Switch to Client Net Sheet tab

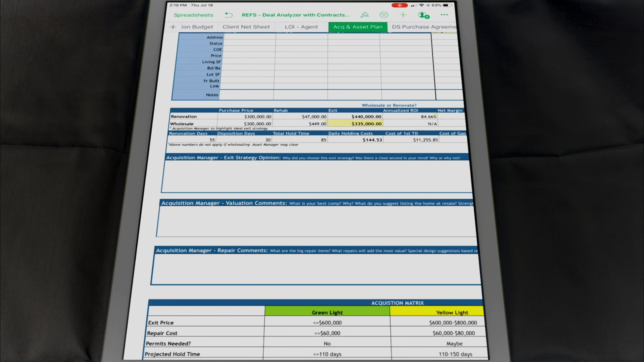[246, 27]
